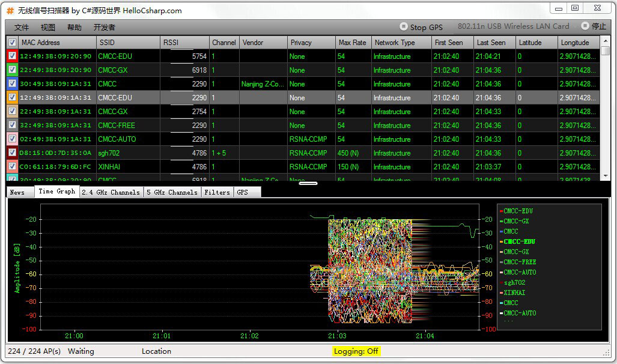Viewport: 617px width, 364px height.
Task: Open the 开发者 menu
Action: point(105,27)
